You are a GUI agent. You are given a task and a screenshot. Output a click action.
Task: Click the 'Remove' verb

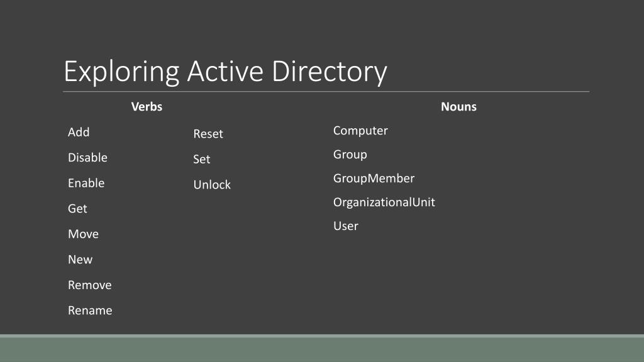click(90, 285)
